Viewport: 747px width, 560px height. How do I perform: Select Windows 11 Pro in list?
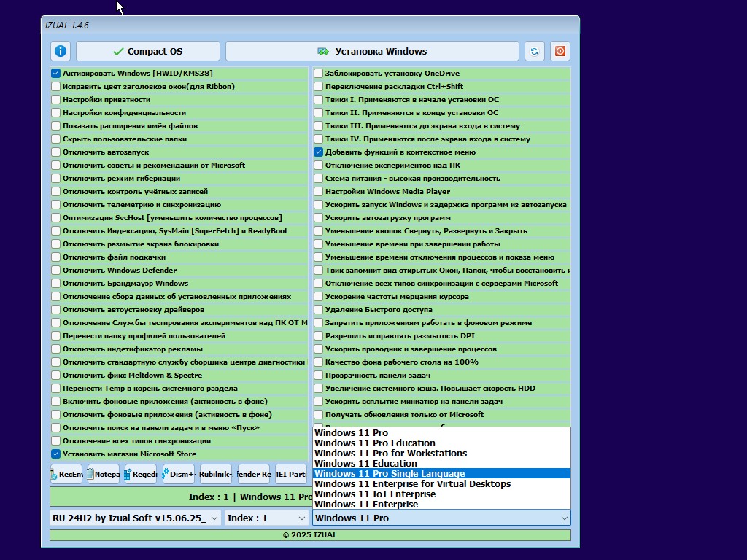coord(441,433)
